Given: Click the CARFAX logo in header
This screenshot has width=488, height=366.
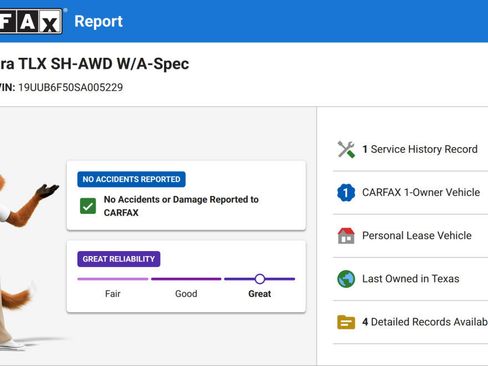Looking at the screenshot, I should (31, 21).
